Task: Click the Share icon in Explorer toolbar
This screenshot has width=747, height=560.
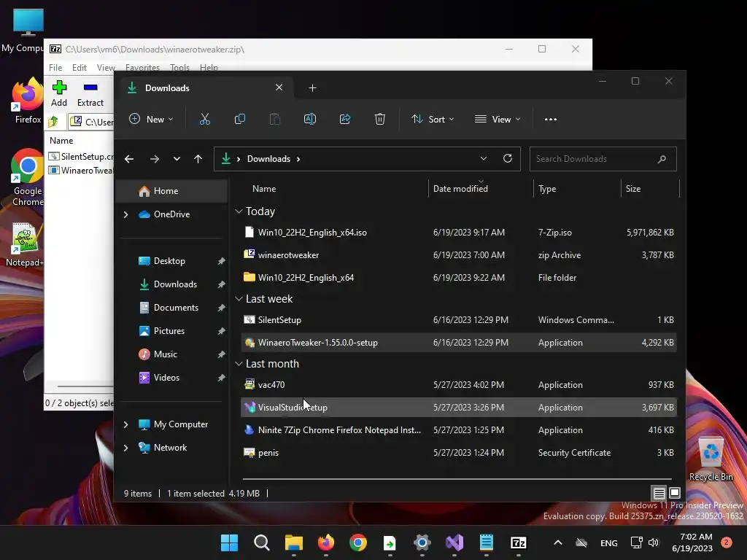Action: coord(345,119)
